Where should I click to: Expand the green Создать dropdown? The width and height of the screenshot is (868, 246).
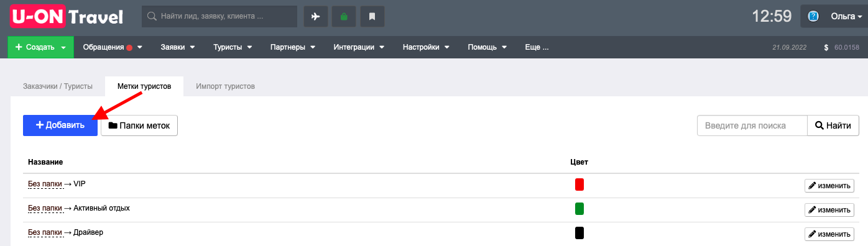[40, 47]
